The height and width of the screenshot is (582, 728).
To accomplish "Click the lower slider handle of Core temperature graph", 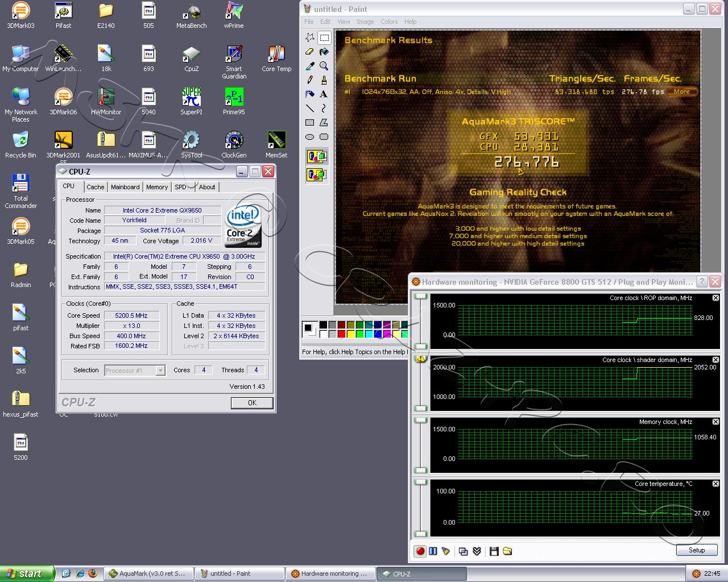I will click(421, 533).
